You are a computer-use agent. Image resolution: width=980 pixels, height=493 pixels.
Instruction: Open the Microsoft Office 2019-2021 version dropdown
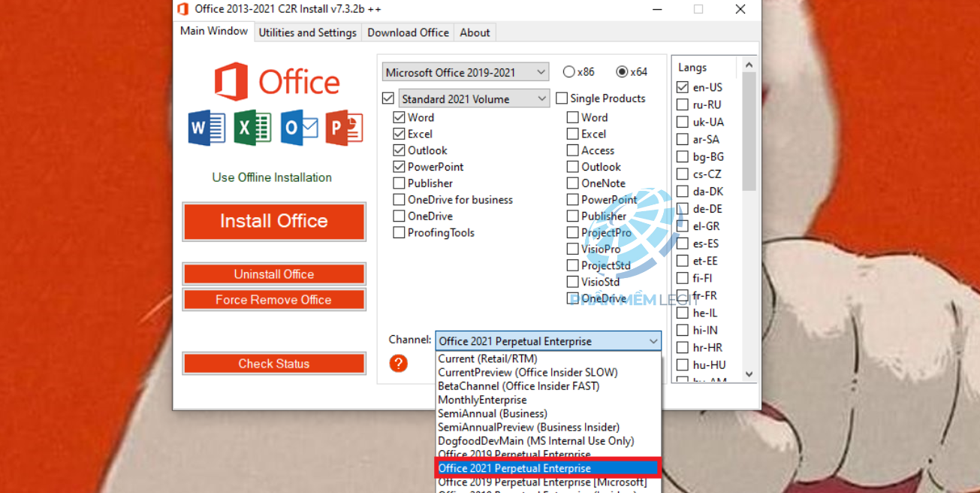click(x=466, y=72)
